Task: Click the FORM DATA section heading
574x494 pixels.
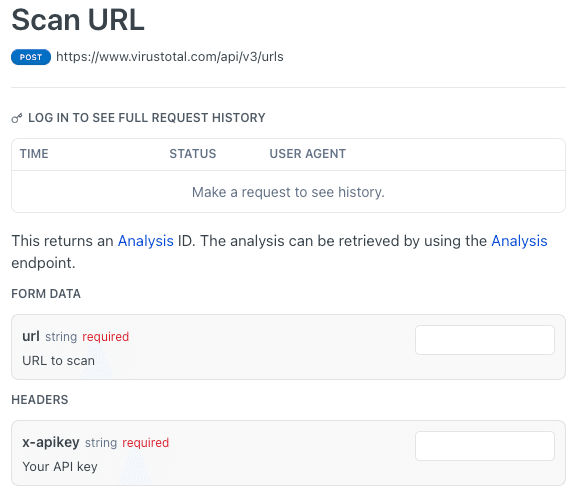Action: [x=46, y=294]
